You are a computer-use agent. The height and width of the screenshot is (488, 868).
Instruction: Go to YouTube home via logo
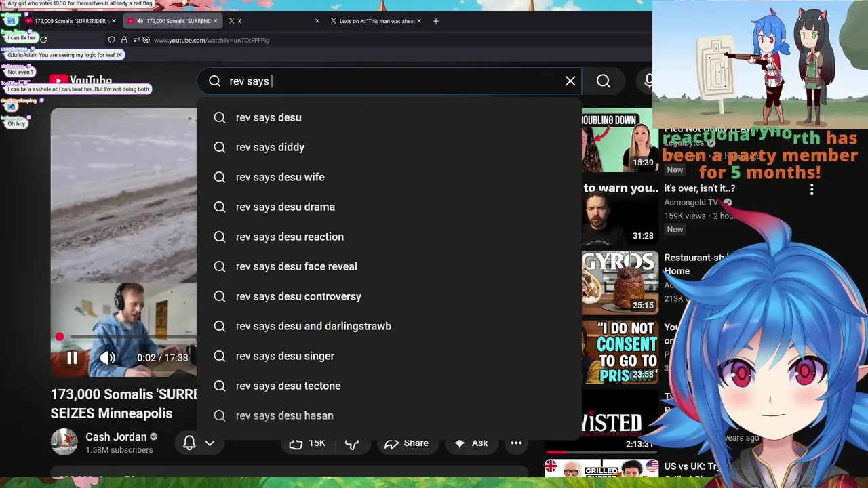80,81
